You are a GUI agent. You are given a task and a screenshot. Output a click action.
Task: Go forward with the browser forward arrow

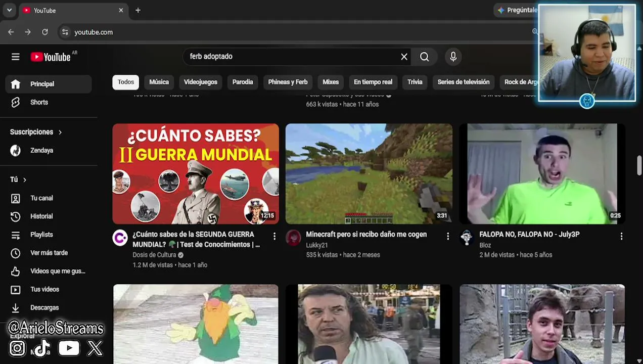(28, 32)
